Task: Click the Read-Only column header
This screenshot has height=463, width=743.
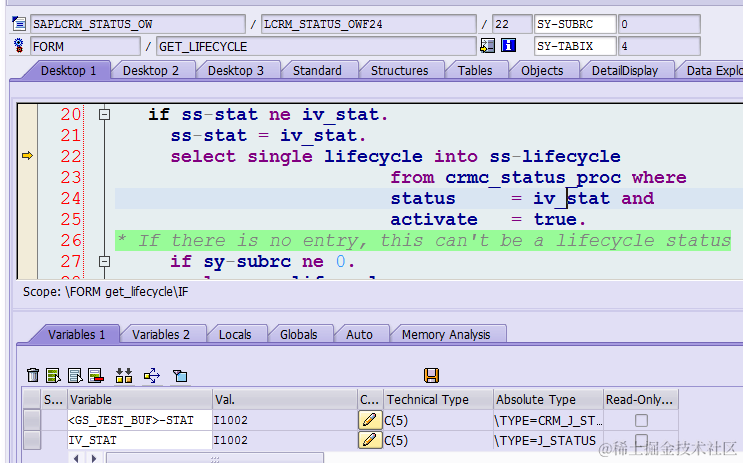Action: (x=641, y=399)
